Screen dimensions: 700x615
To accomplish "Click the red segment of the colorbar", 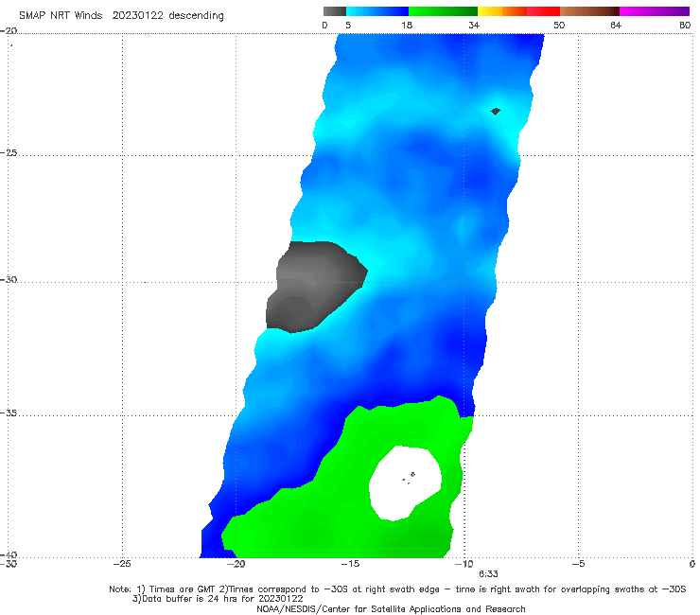I will (x=543, y=11).
